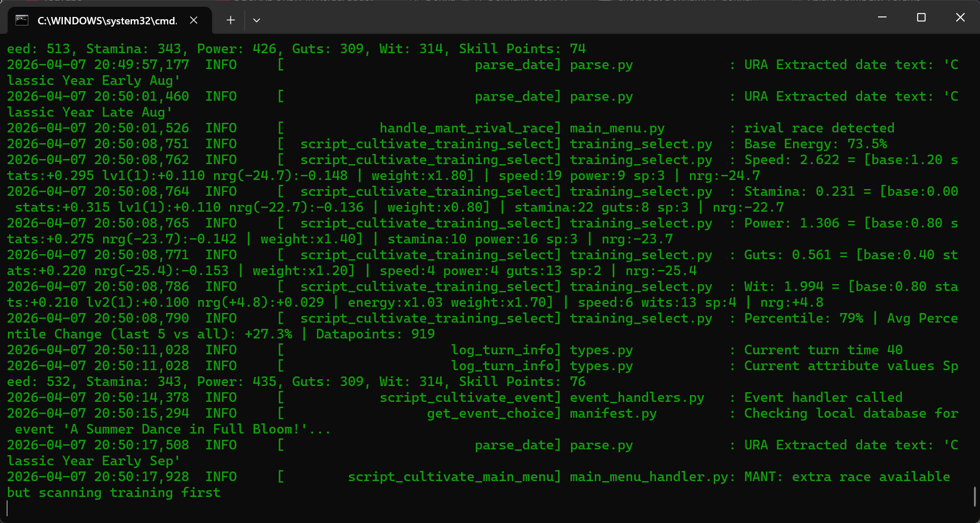Click the timestamp '20:50:01,460'

(142, 96)
